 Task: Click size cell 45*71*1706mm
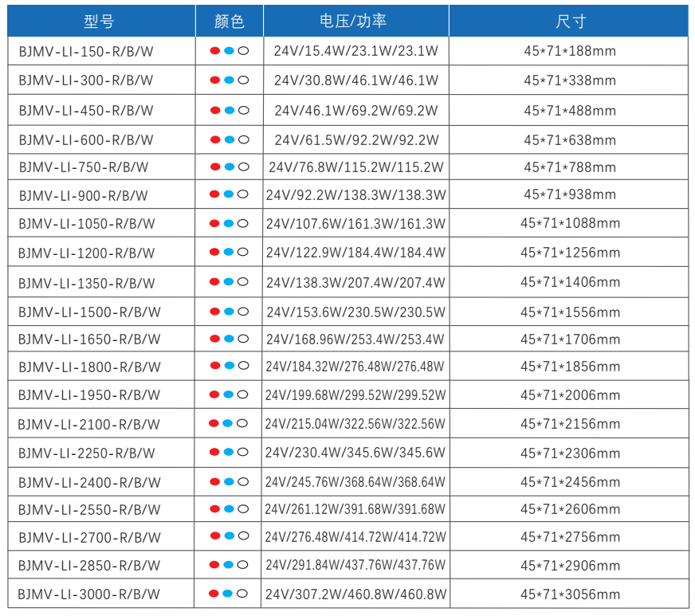571,339
